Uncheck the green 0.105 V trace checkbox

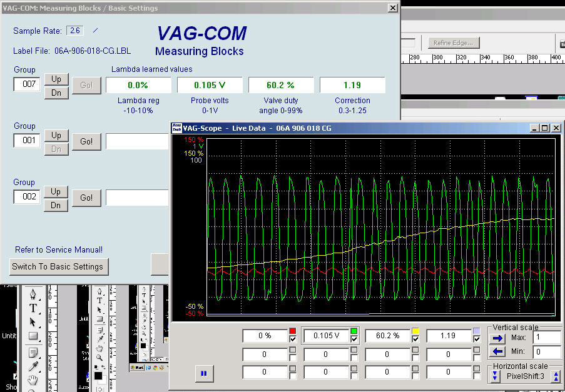click(x=354, y=339)
